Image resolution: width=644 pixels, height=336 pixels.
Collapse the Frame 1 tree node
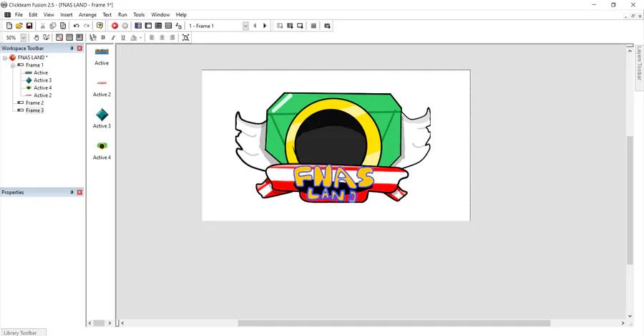point(13,65)
